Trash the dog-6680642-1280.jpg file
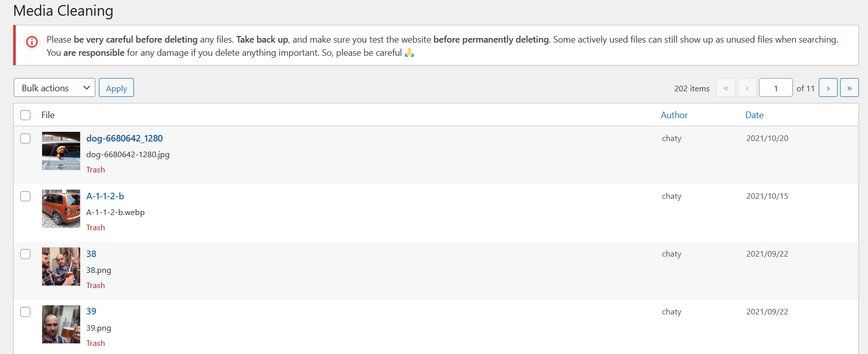868x354 pixels. click(x=95, y=170)
